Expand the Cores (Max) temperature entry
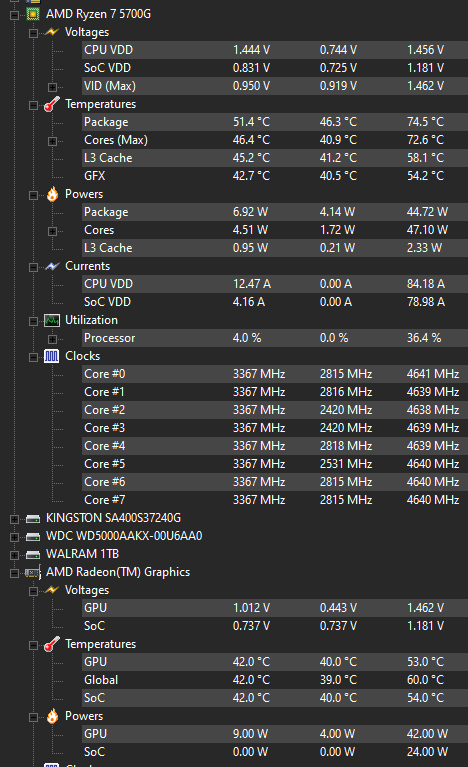This screenshot has height=767, width=468. 52,141
